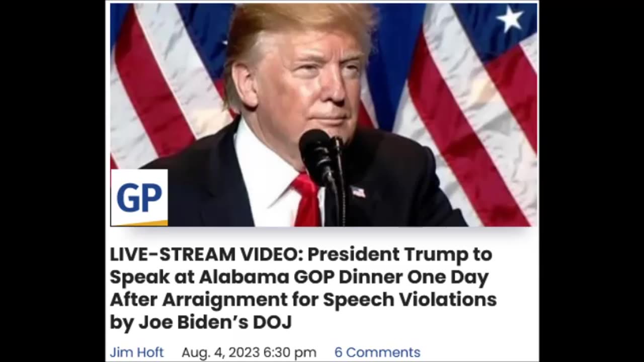Click the flag lapel pin on the suit
644x362 pixels.
coord(358,192)
